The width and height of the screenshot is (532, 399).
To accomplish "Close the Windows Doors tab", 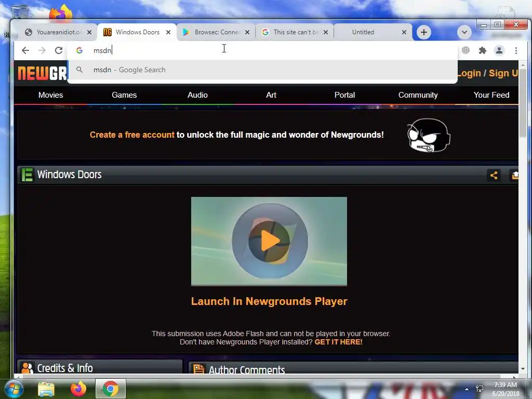I will tap(168, 32).
